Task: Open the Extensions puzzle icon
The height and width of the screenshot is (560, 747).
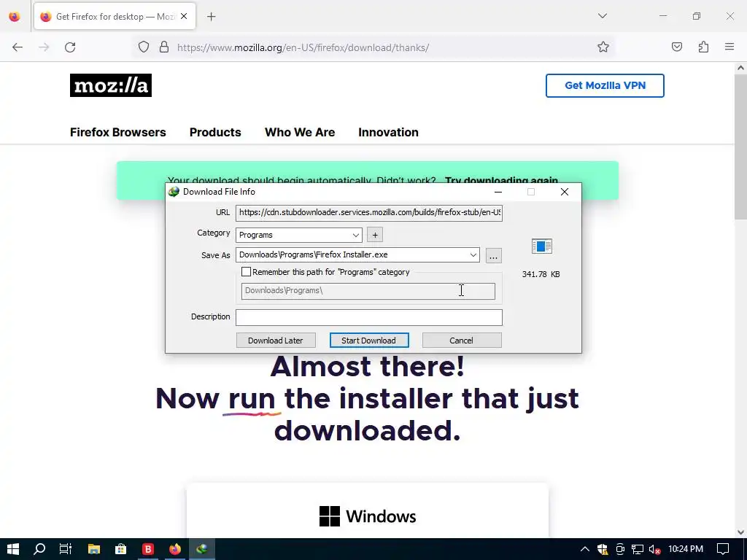Action: point(703,47)
